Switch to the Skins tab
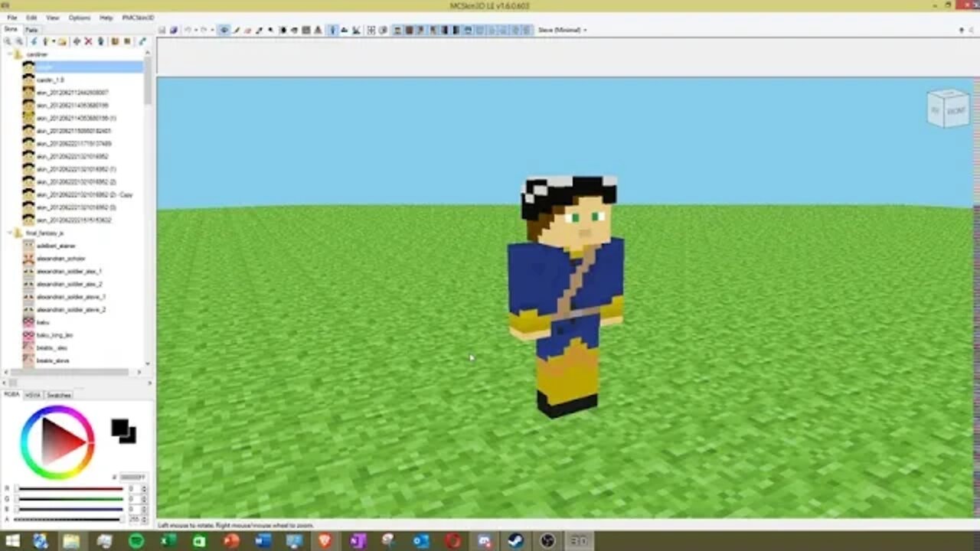This screenshot has width=980, height=551. (x=11, y=29)
